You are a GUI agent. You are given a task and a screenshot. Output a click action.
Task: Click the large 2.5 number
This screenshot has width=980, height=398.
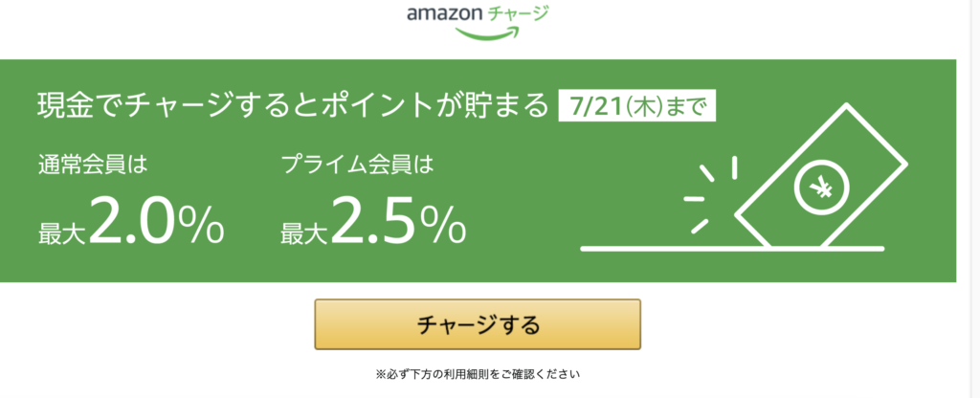373,219
